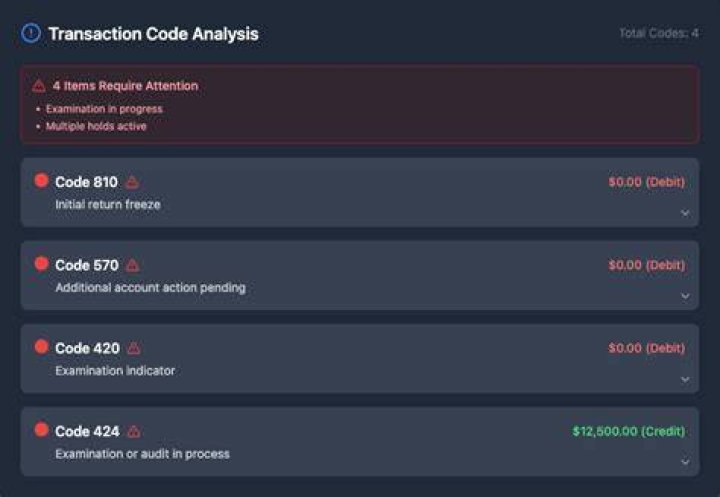Viewport: 720px width, 497px height.
Task: Click the red status dot for Code 424
Action: (41, 429)
